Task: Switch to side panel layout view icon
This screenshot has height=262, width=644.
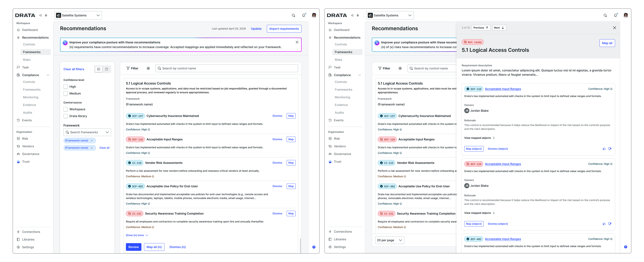Action: 99,69
